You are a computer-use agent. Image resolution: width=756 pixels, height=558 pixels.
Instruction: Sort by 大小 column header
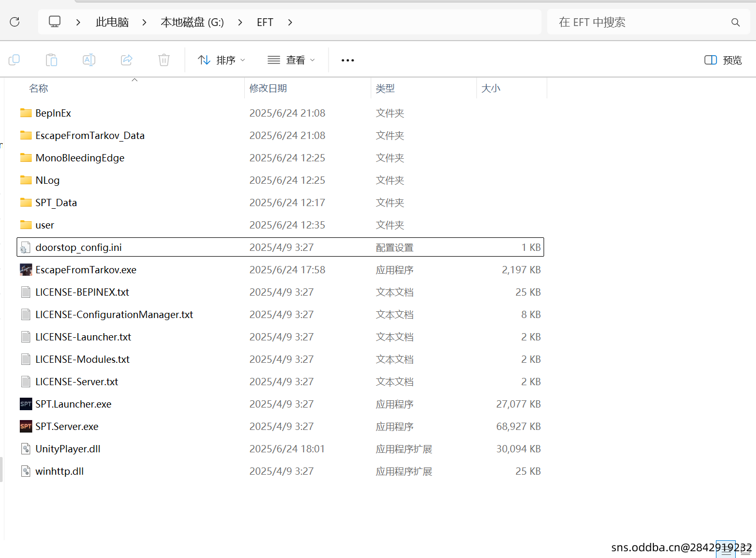pyautogui.click(x=491, y=88)
